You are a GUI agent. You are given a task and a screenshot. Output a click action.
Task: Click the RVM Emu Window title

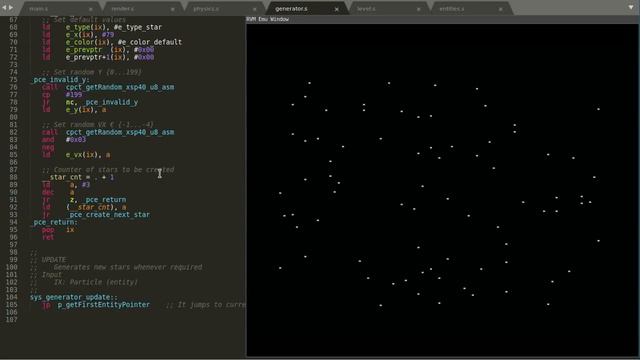click(x=268, y=19)
